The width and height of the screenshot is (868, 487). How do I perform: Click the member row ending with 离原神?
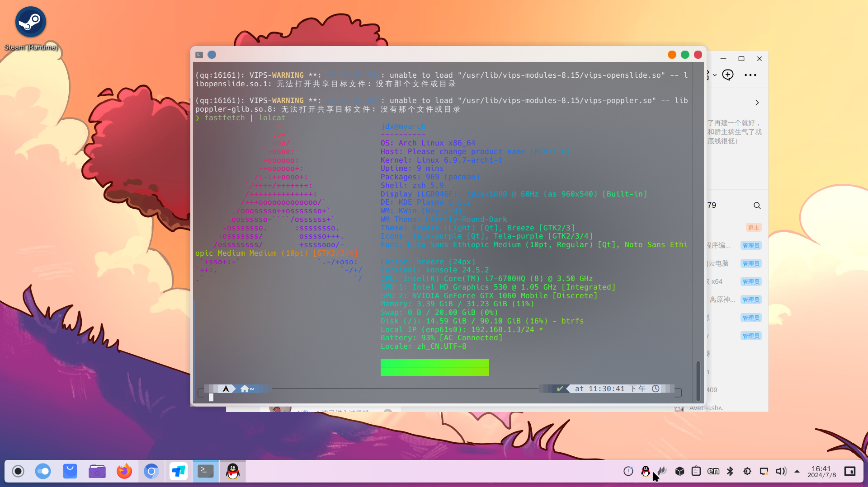point(736,300)
